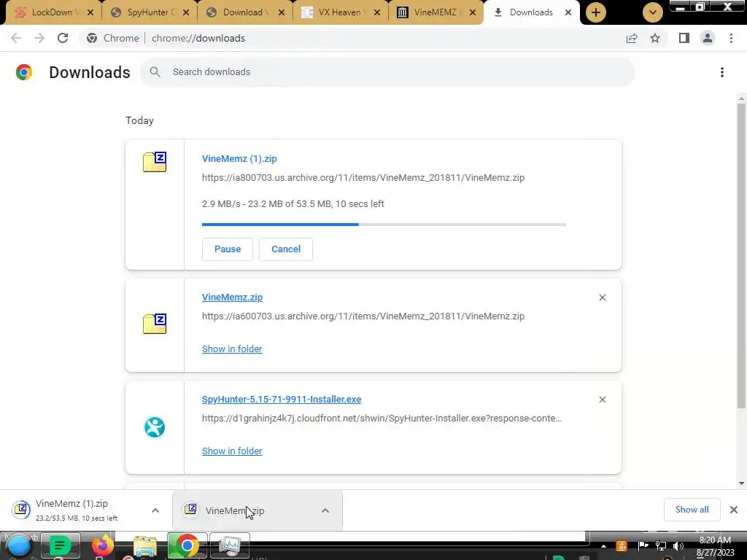
Task: Click the network tray icon
Action: [661, 546]
